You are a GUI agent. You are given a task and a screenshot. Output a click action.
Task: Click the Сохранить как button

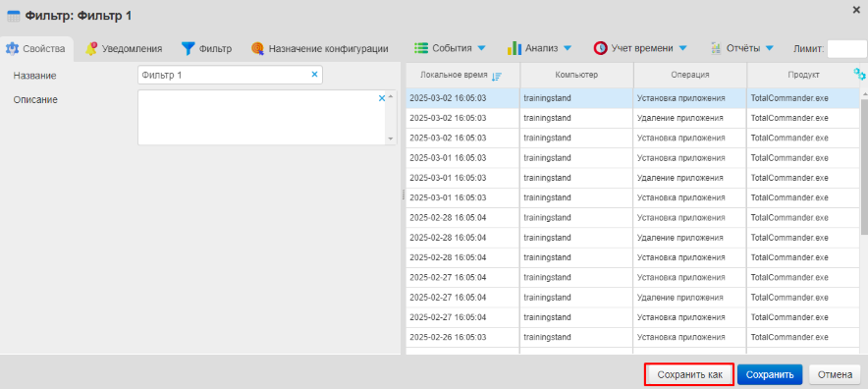tap(689, 374)
